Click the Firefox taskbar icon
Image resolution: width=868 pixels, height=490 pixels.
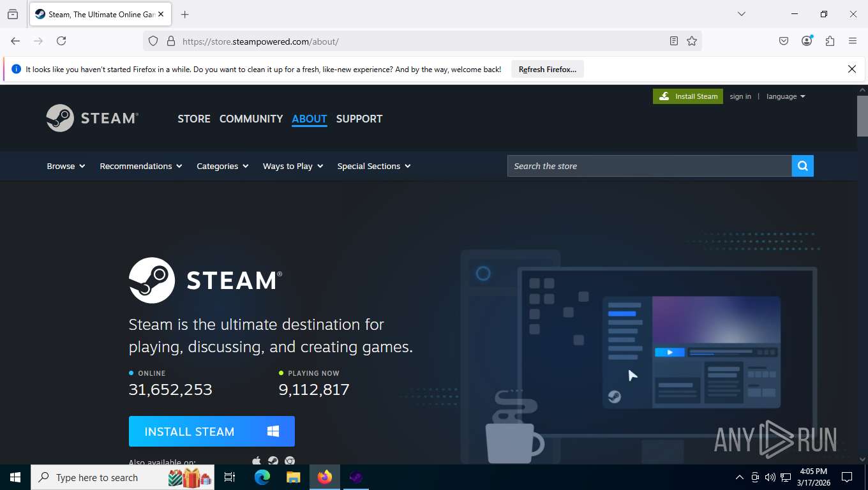pyautogui.click(x=324, y=477)
